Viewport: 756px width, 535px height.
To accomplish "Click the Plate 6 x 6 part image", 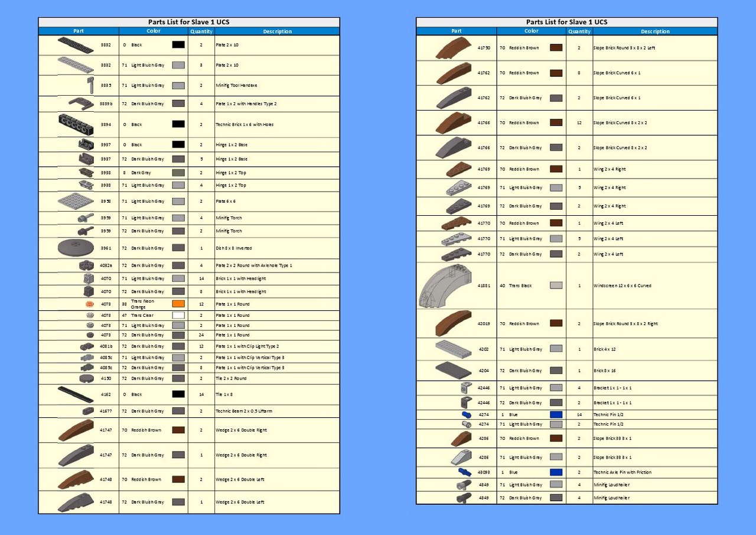I will pyautogui.click(x=76, y=201).
